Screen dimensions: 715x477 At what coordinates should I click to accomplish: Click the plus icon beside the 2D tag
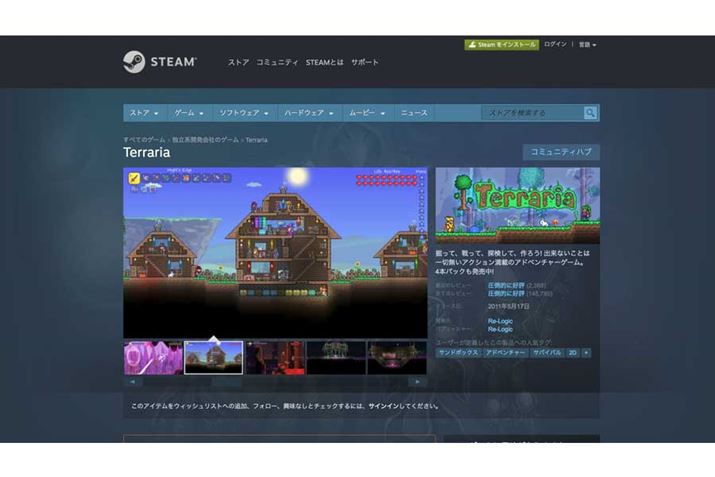(x=586, y=353)
